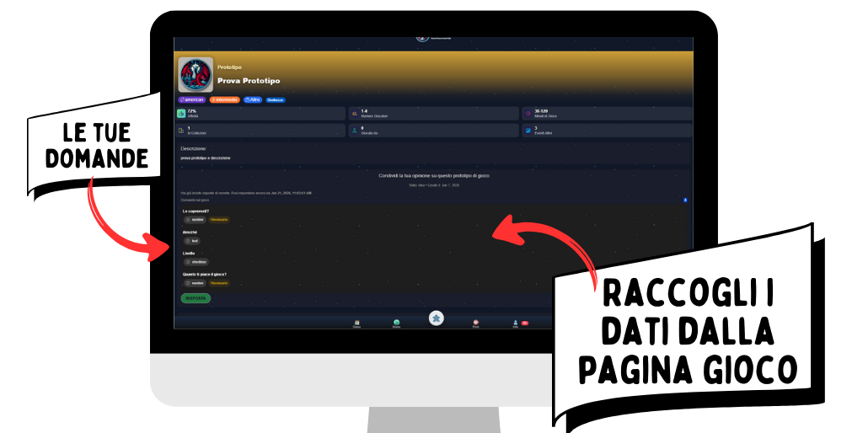Viewport: 868px width, 433px height.
Task: Click the green affinity 72% icon
Action: coord(181,113)
